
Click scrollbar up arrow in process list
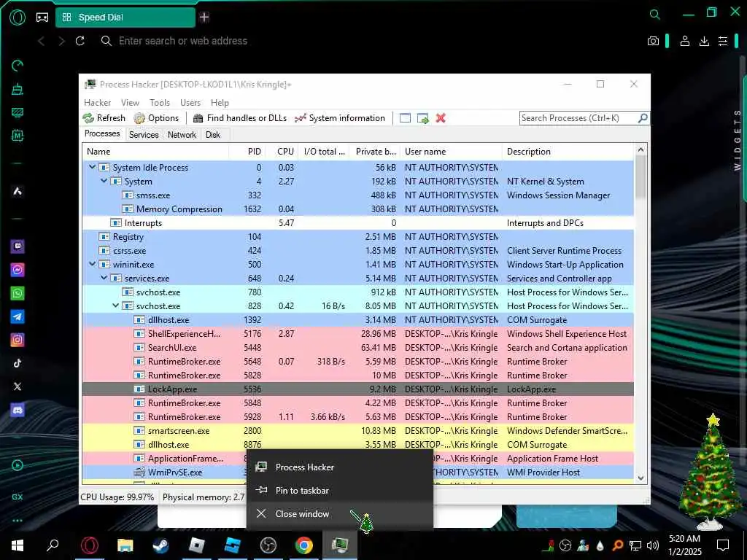pos(640,150)
